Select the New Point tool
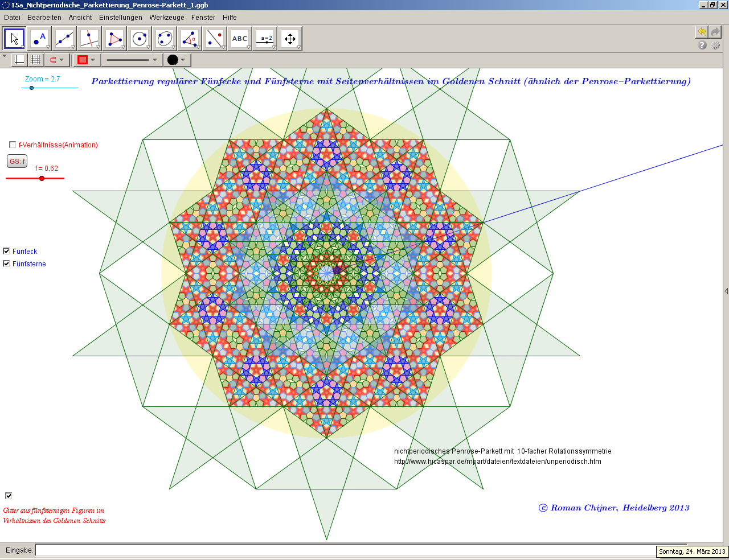This screenshot has height=560, width=729. coord(39,39)
